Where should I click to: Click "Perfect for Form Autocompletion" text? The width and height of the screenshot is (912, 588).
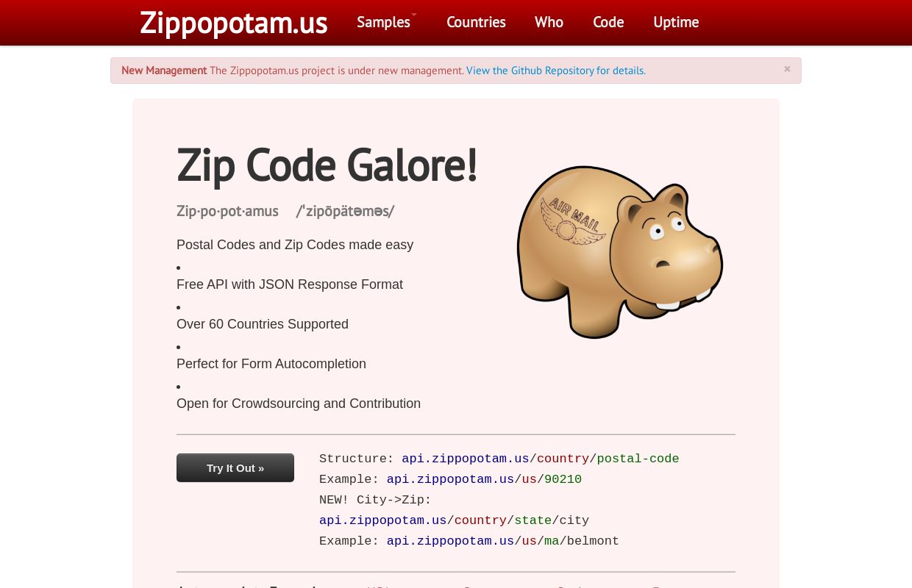[x=271, y=364]
